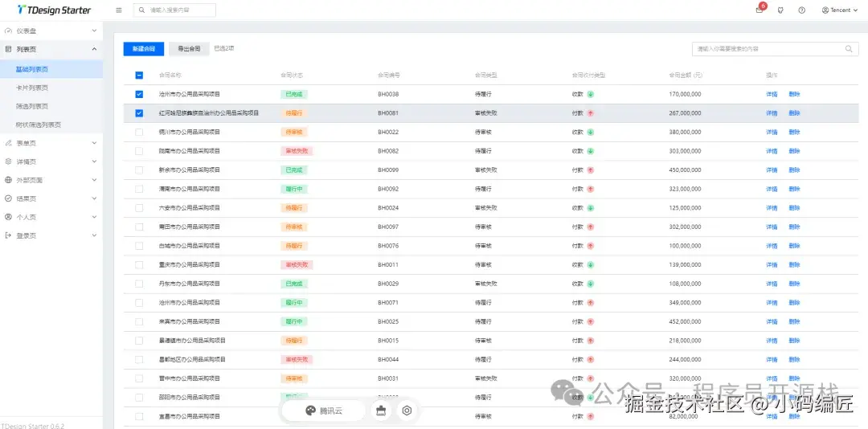The height and width of the screenshot is (429, 868).
Task: Click the palette icon next to 腾讯云
Action: 310,411
